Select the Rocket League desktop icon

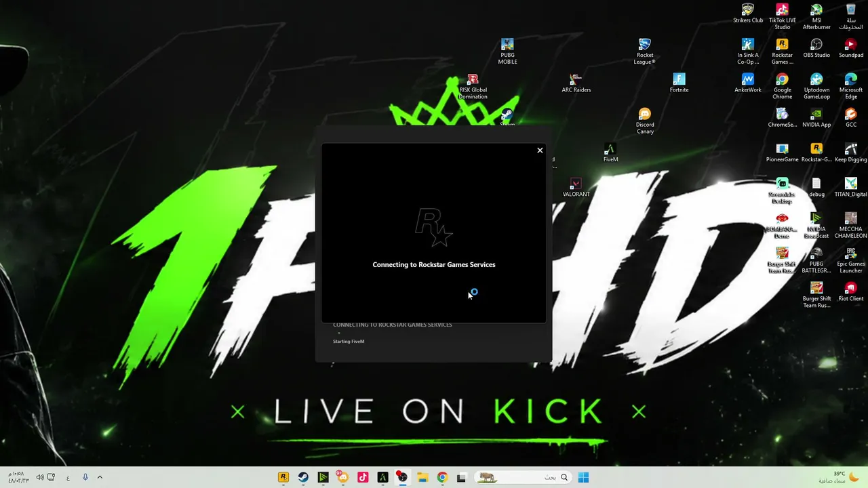click(x=645, y=52)
